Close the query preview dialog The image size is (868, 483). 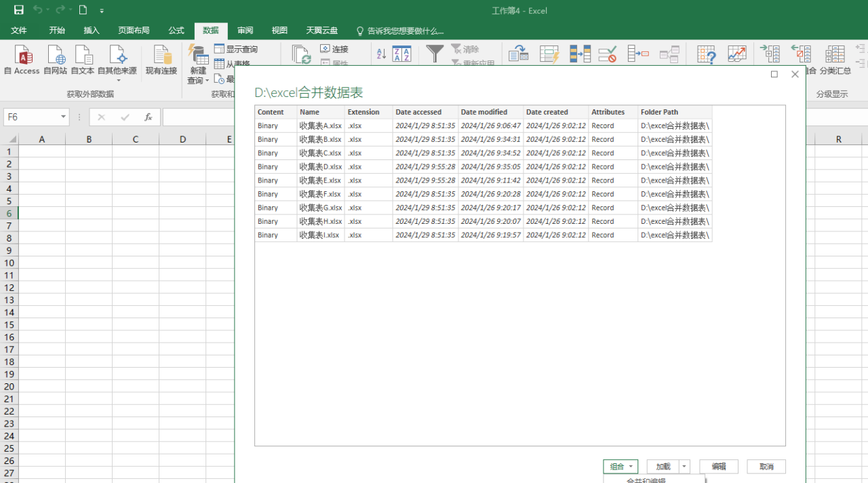point(795,74)
